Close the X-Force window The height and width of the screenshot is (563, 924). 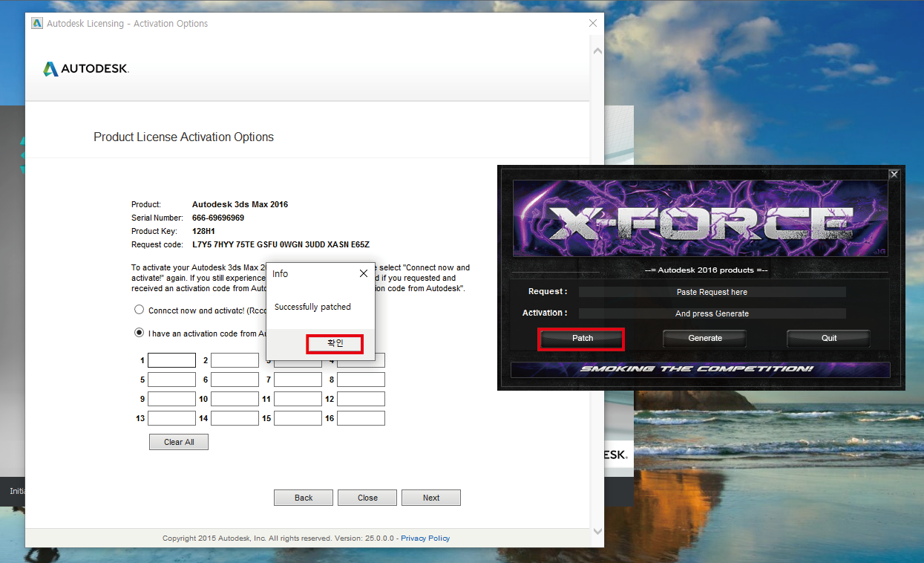[894, 175]
